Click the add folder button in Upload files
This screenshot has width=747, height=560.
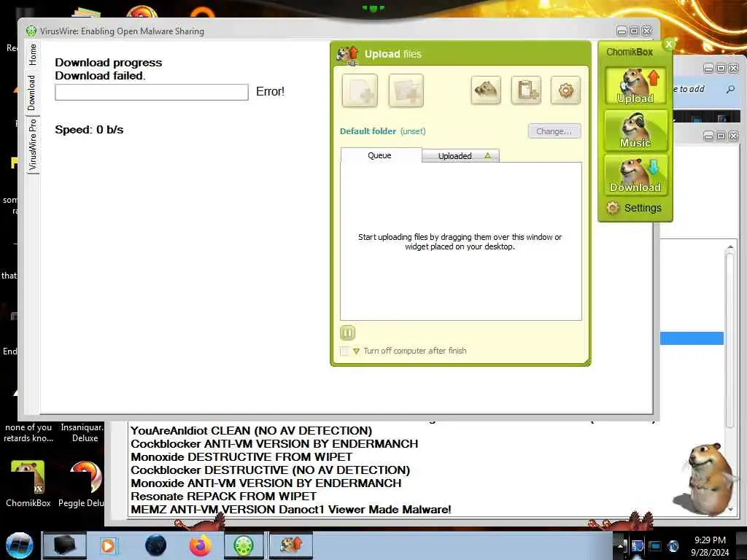(406, 90)
